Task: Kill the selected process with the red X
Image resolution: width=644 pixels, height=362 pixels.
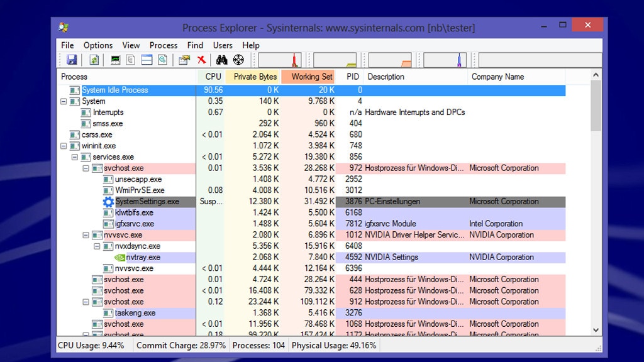Action: (201, 60)
